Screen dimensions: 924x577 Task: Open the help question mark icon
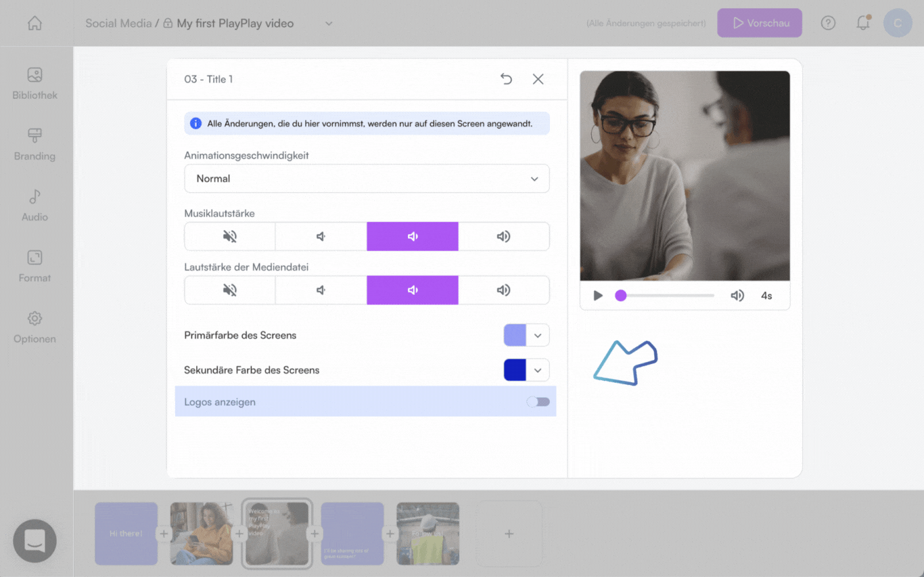pyautogui.click(x=828, y=23)
